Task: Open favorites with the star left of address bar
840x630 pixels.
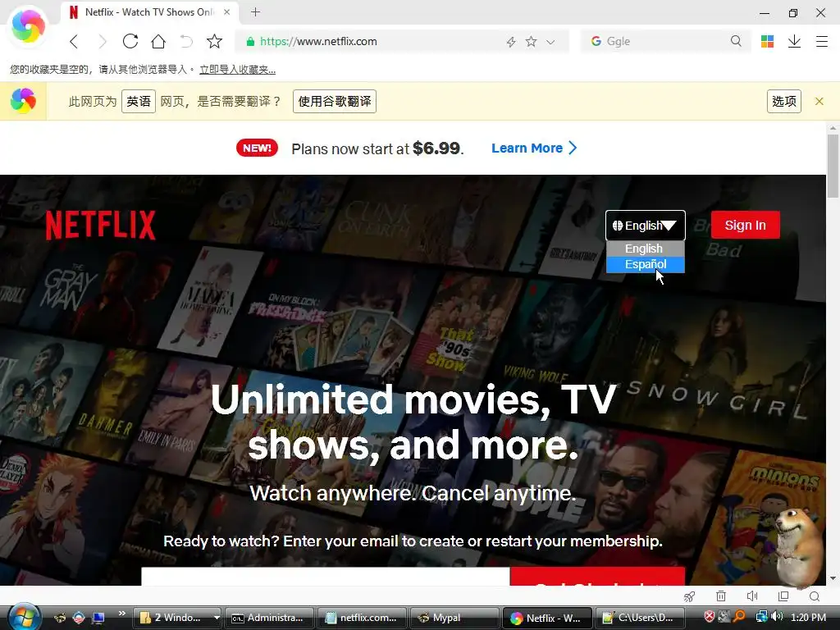Action: pyautogui.click(x=214, y=41)
